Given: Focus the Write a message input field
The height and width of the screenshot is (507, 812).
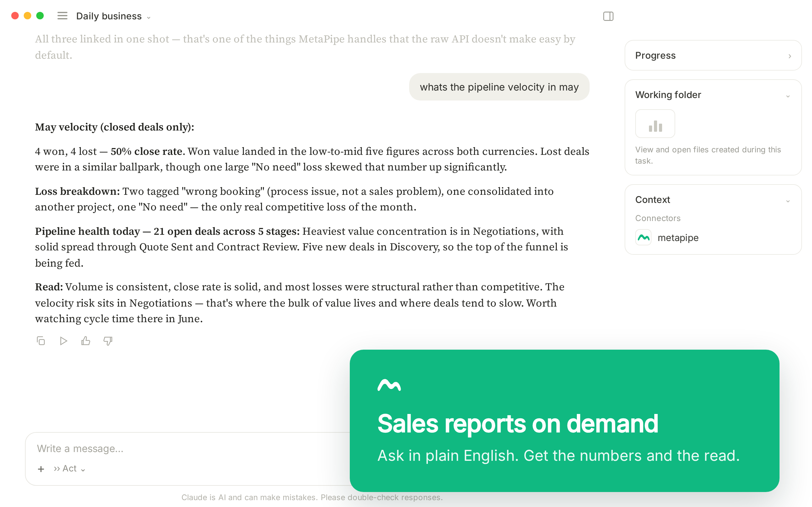Looking at the screenshot, I should tap(188, 449).
